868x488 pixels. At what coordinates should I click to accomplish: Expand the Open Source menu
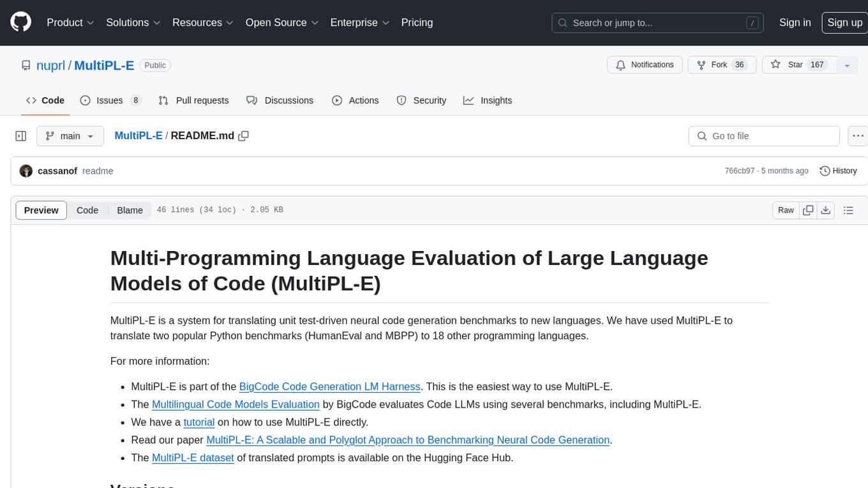coord(282,22)
